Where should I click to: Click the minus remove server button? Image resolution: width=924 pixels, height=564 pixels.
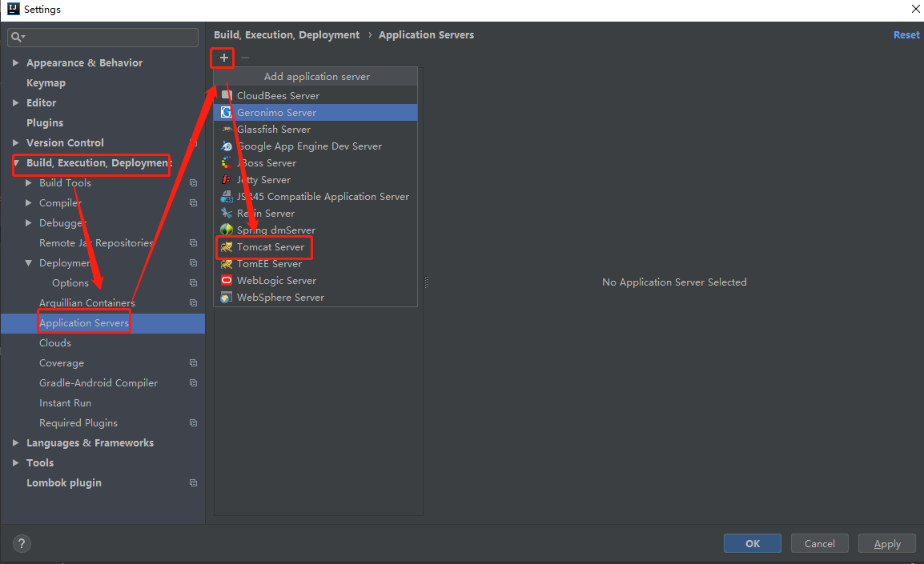tap(245, 58)
